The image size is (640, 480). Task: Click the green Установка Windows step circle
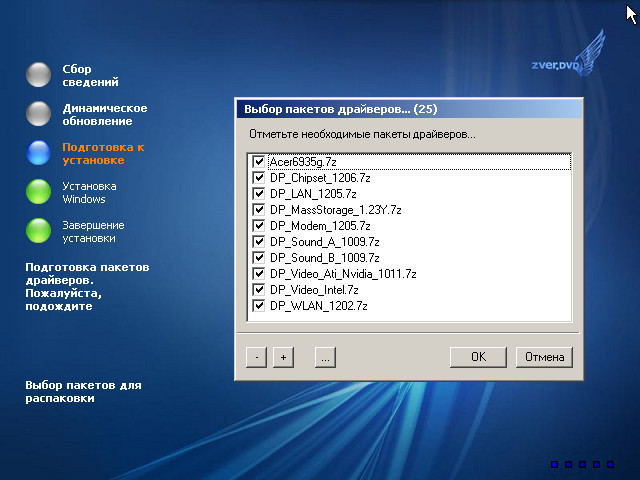tap(39, 191)
